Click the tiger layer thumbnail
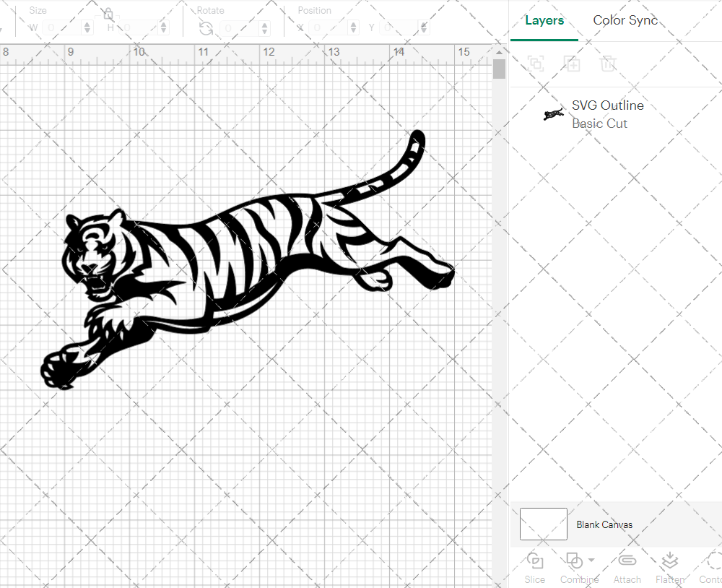The width and height of the screenshot is (722, 588). (x=554, y=114)
